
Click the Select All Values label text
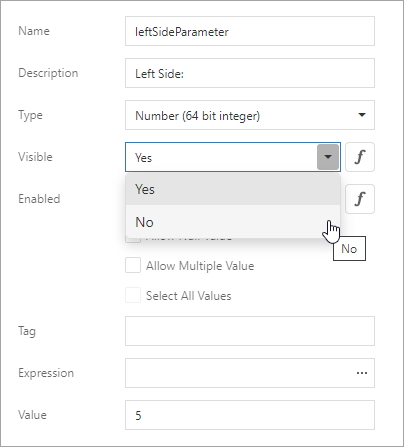point(189,296)
